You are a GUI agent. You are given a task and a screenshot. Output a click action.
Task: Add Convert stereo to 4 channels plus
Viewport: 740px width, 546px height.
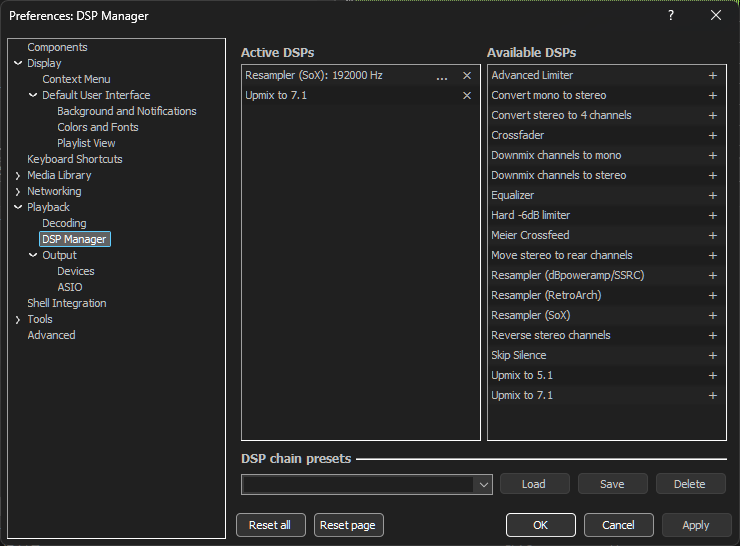click(x=713, y=116)
